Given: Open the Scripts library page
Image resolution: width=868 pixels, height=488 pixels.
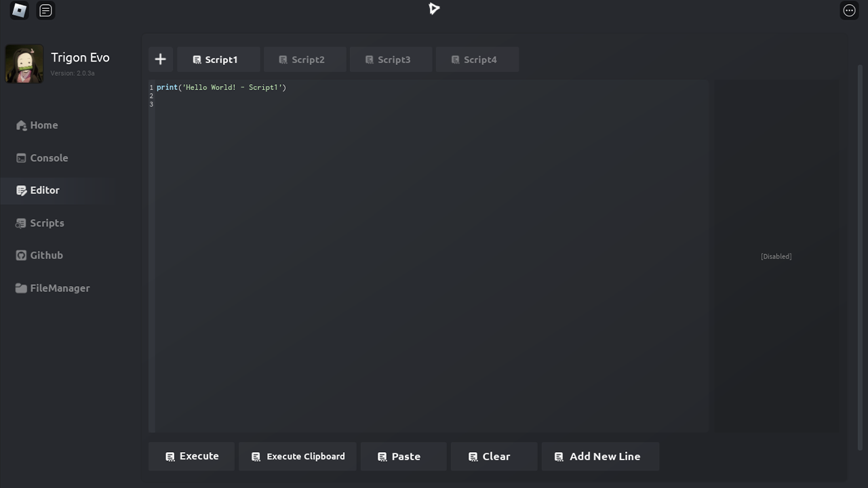Looking at the screenshot, I should coord(46,223).
